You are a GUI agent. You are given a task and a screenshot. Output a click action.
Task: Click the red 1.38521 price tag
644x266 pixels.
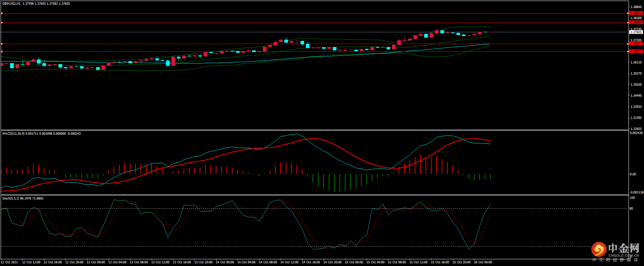636,13
